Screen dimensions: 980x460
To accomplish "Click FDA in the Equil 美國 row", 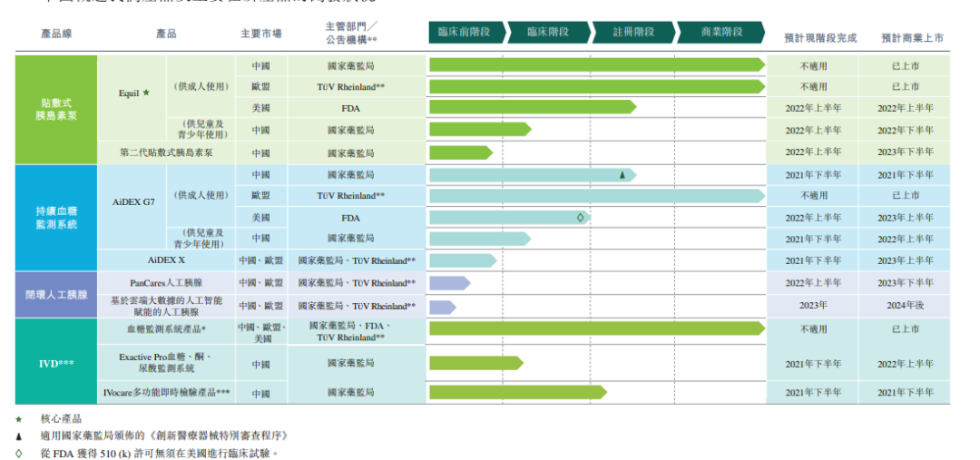I will (x=350, y=108).
